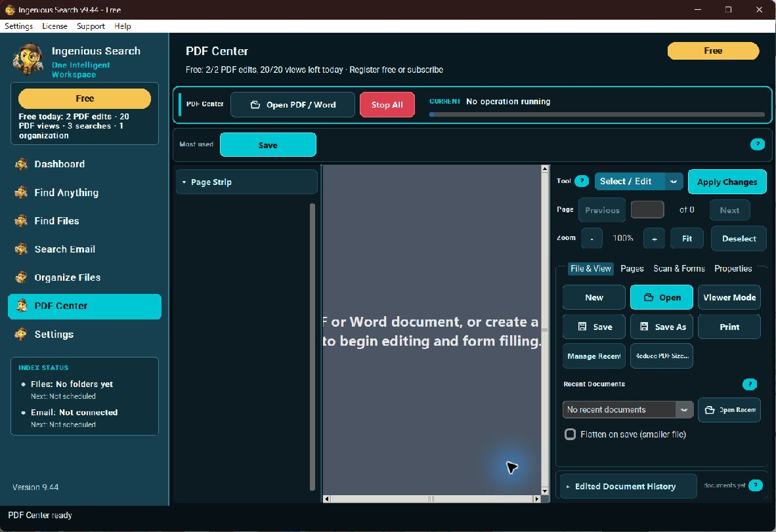
Task: Click the Manage Recent button
Action: (x=594, y=356)
